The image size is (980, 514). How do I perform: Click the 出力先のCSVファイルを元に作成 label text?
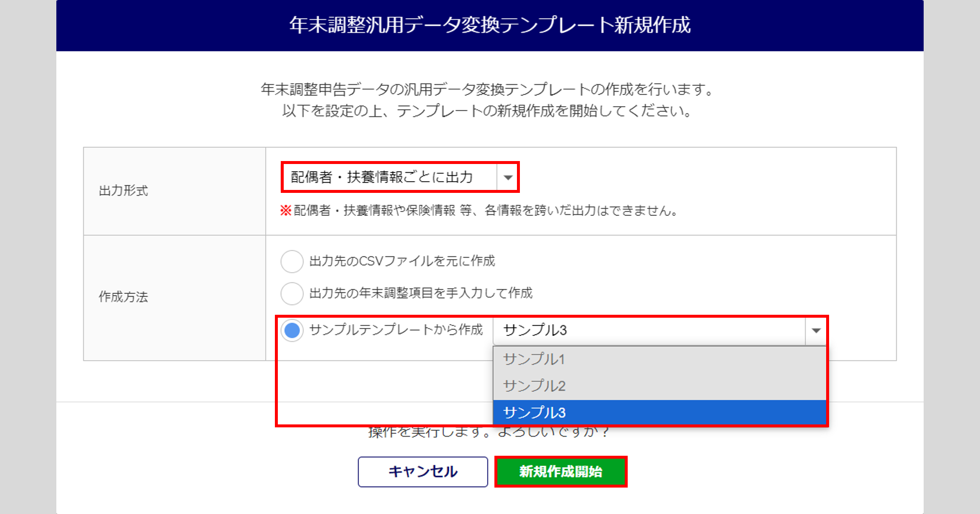click(x=402, y=261)
